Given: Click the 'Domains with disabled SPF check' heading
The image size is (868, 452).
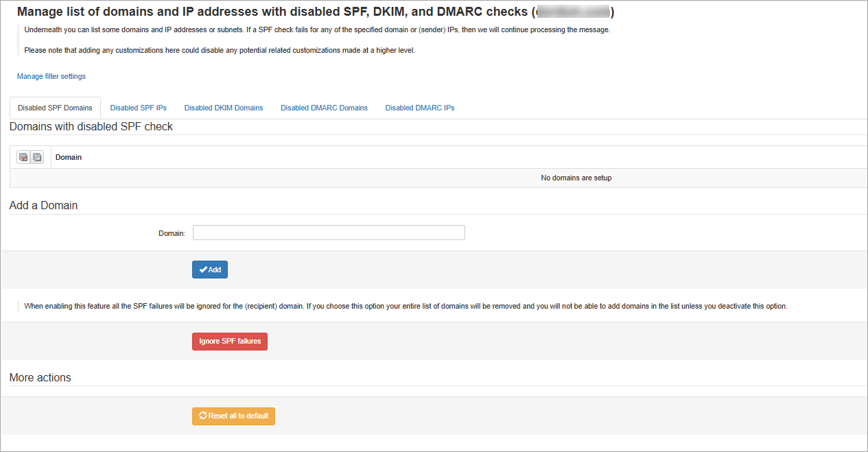Looking at the screenshot, I should [91, 126].
